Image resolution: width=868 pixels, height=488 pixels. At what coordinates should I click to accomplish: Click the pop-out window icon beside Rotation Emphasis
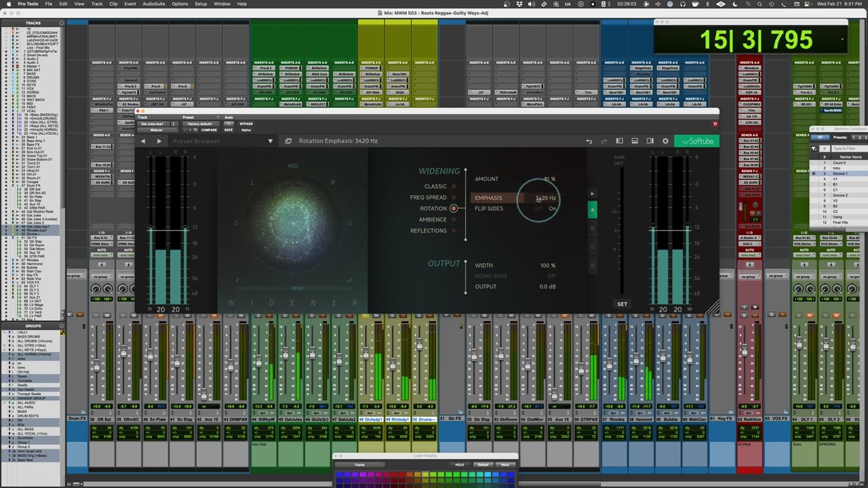288,141
